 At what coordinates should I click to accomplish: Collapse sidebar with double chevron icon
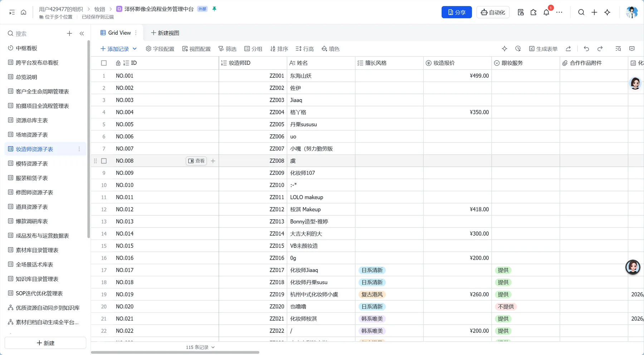point(82,33)
